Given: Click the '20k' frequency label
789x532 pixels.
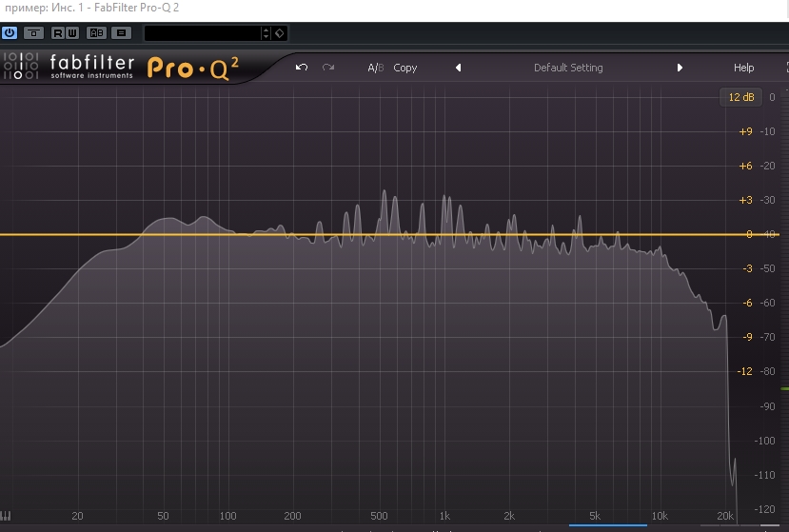Looking at the screenshot, I should point(725,516).
